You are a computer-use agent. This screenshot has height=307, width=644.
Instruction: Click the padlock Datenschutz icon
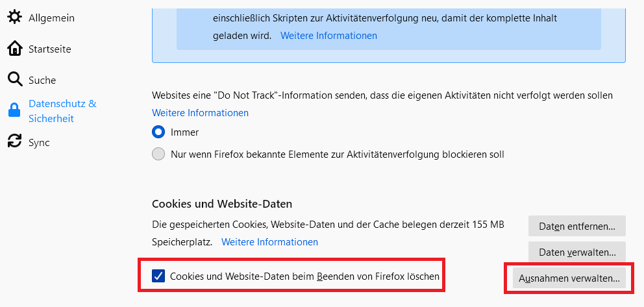point(14,111)
